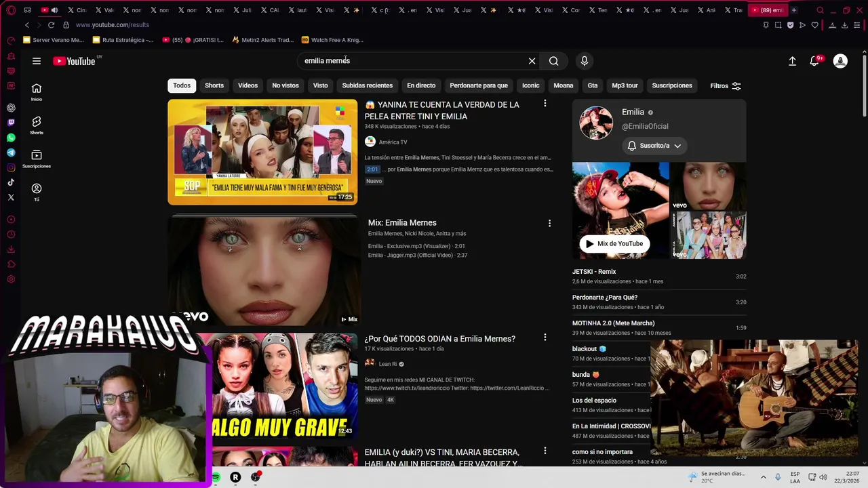Open options for ¿Por Qué TODOS ODIAN video

pyautogui.click(x=545, y=338)
